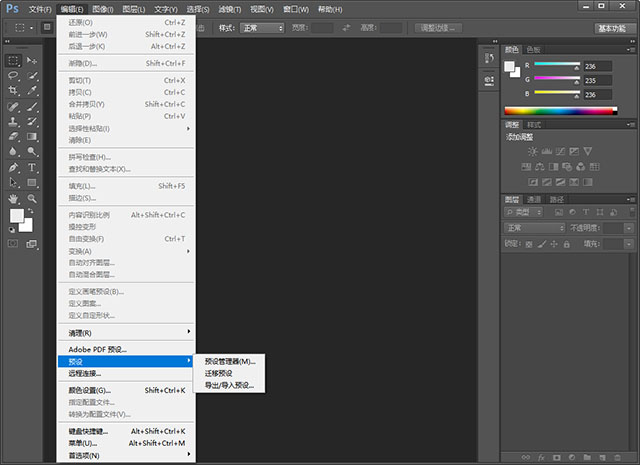Open the 类型 layer filter dropdown
This screenshot has width=640, height=465.
point(524,212)
